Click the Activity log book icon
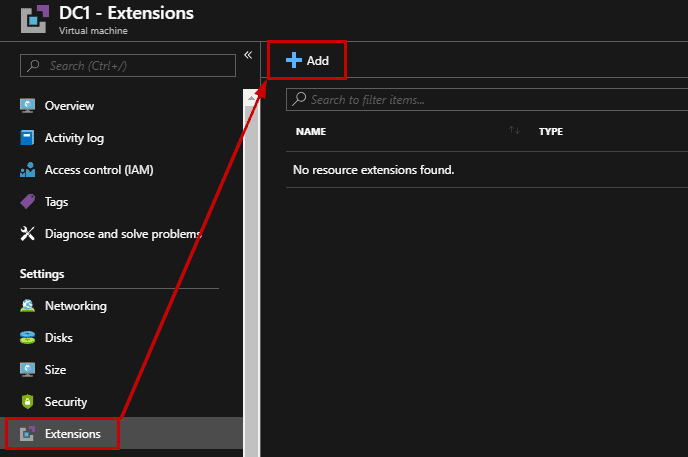 tap(27, 138)
